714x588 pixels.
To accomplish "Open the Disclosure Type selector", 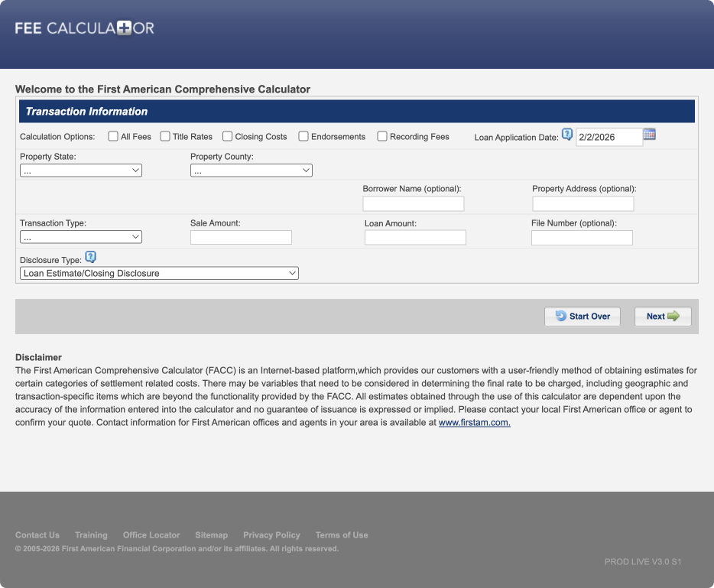I will point(158,273).
